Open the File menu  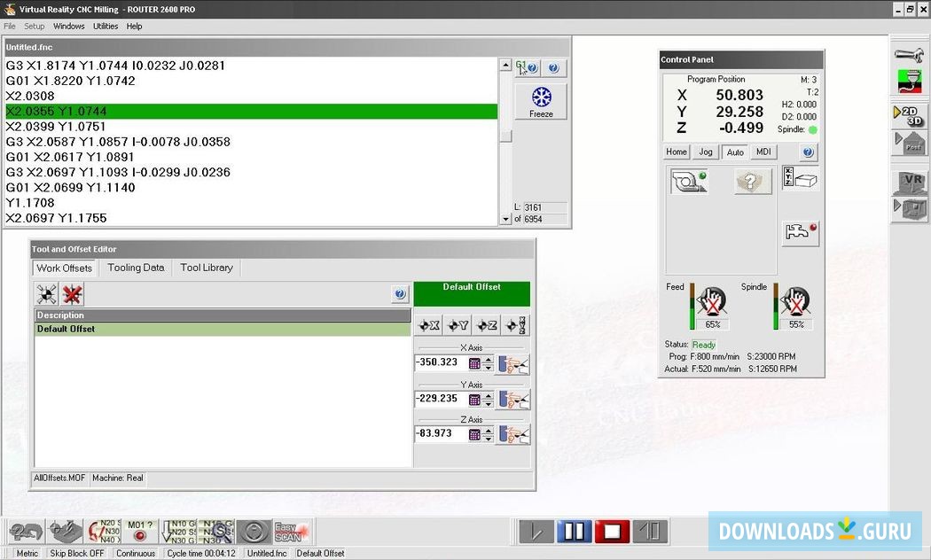pos(10,26)
